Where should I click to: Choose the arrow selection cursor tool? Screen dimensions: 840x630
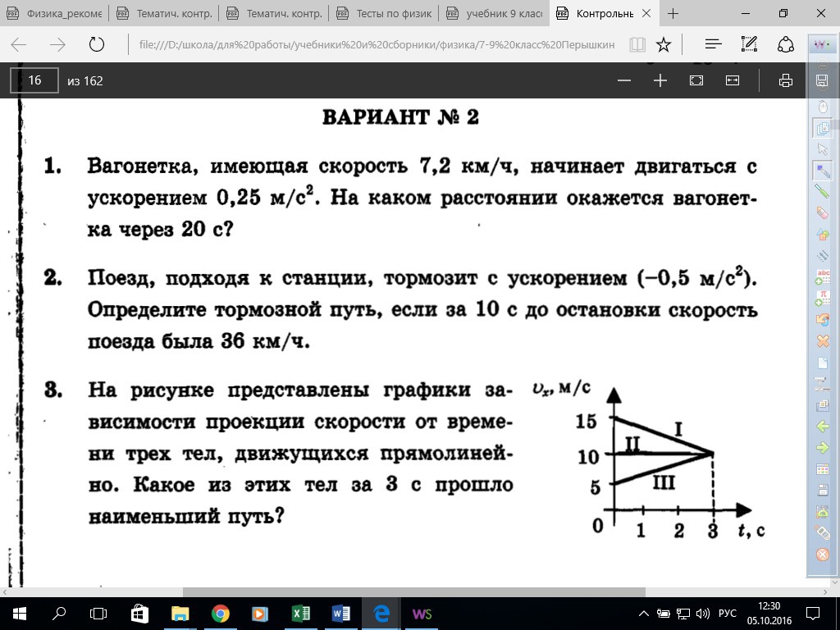pyautogui.click(x=822, y=149)
